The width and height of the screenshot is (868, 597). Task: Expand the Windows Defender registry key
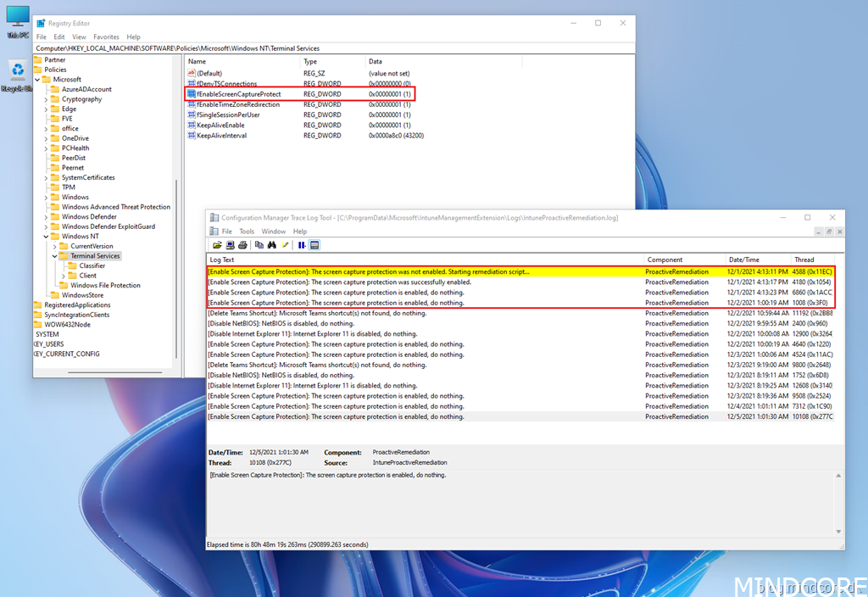[x=46, y=217]
